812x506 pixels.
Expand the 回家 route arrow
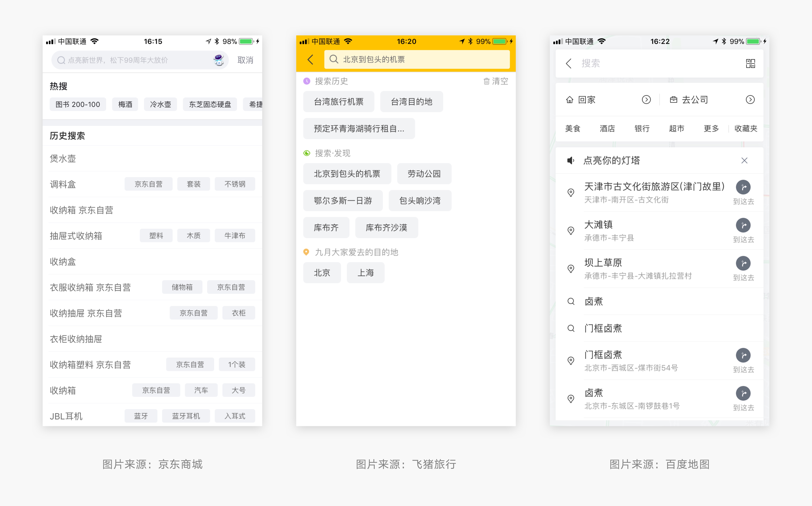pos(646,100)
